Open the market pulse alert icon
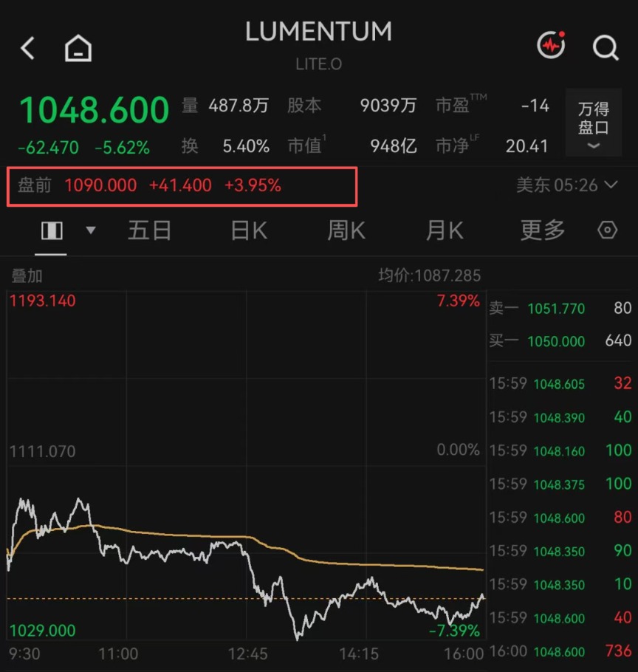The image size is (638, 672). click(552, 44)
